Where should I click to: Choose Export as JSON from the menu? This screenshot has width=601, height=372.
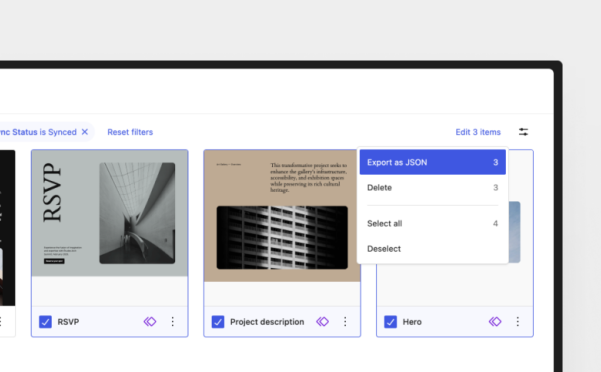pos(432,162)
